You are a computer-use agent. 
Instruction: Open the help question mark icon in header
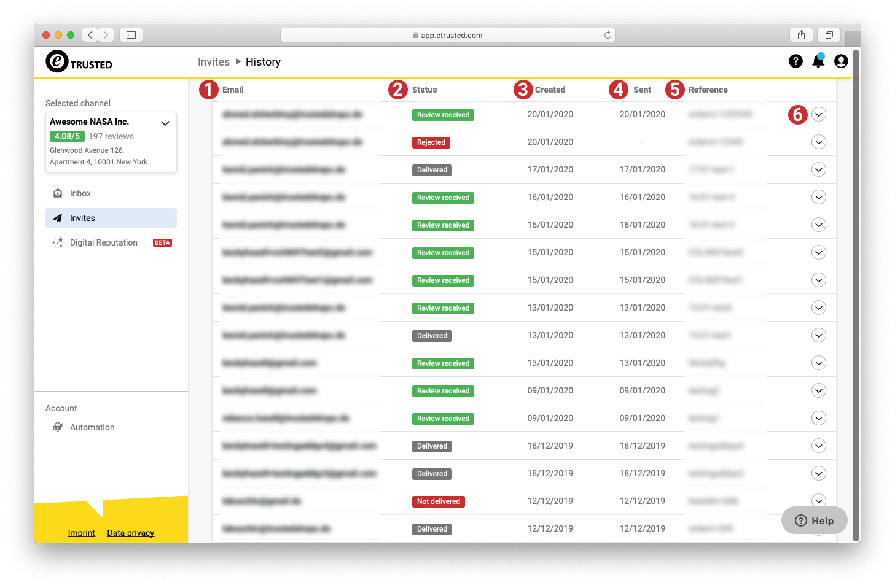(795, 61)
